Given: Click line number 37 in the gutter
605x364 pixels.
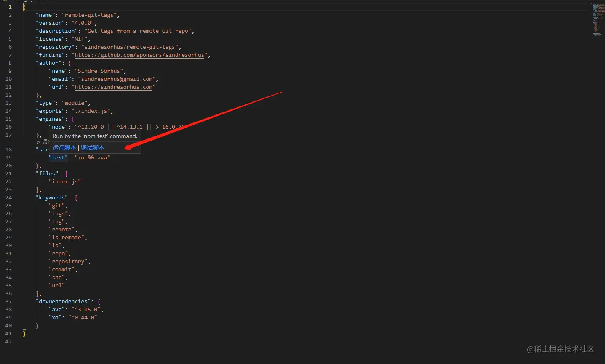Looking at the screenshot, I should tap(8, 302).
